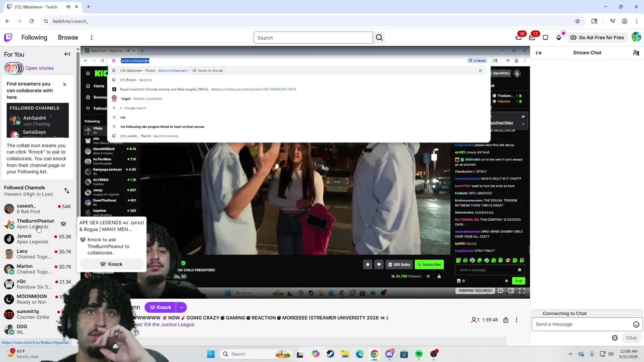
Task: Click the collab knock icon beside TheBurntPeanut
Action: (63, 224)
